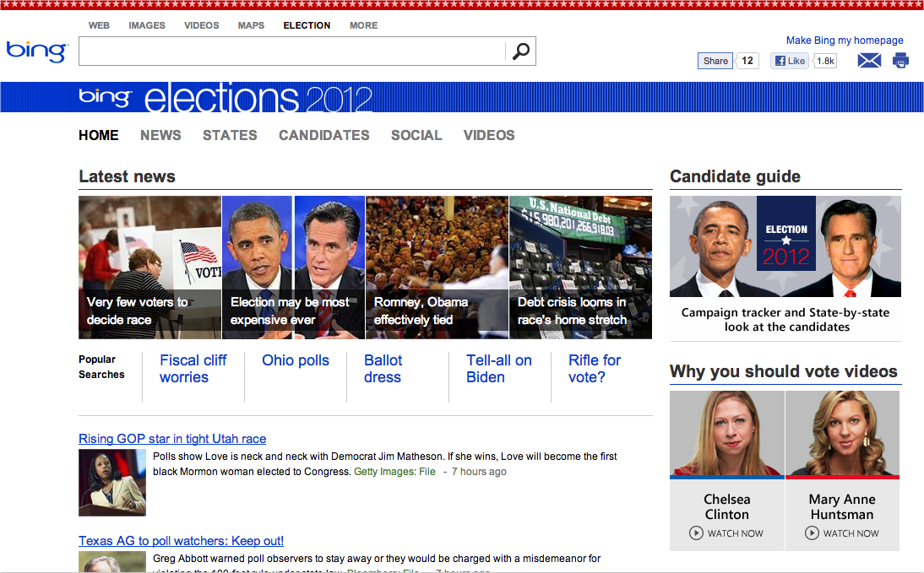Open the email share envelope icon
924x573 pixels.
869,60
